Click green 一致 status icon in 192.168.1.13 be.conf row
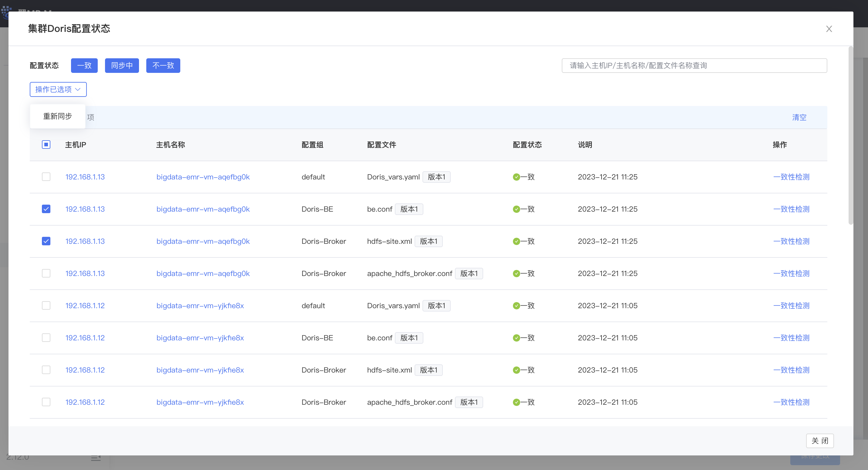 pos(516,209)
